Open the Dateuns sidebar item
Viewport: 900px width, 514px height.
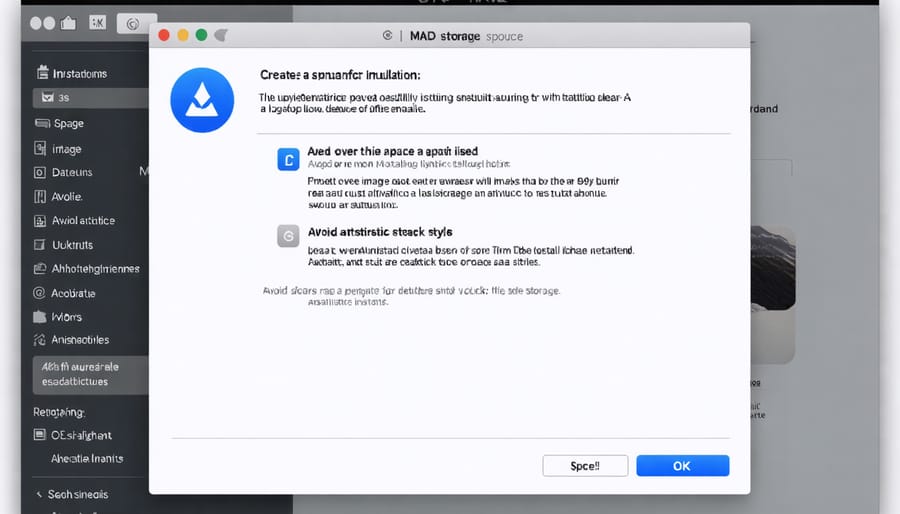(72, 173)
